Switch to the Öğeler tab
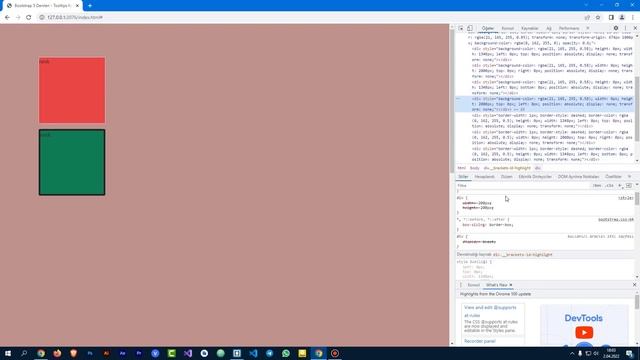This screenshot has width=640, height=360. click(x=488, y=28)
